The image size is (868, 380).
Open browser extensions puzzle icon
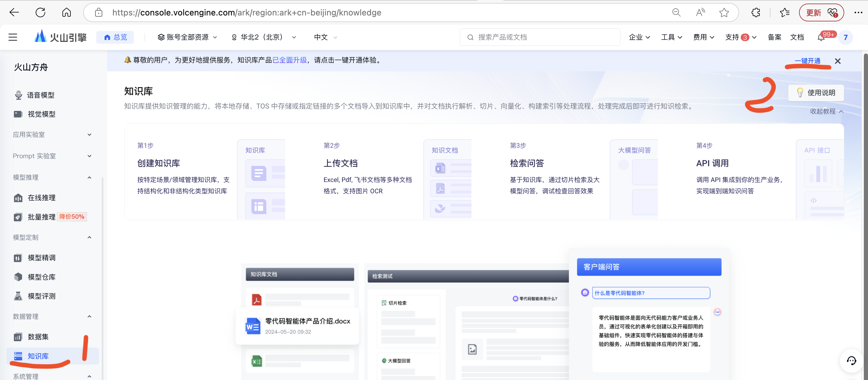756,12
